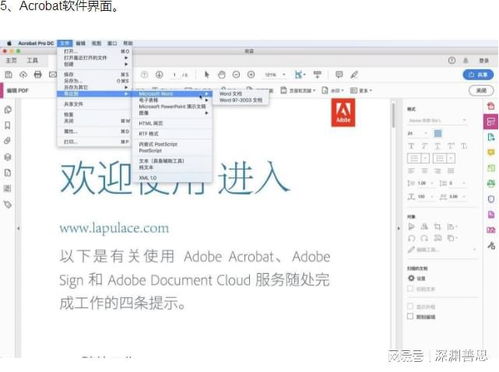The height and width of the screenshot is (372, 499).
Task: Collapse the right Format pane arrow
Action: tap(398, 228)
